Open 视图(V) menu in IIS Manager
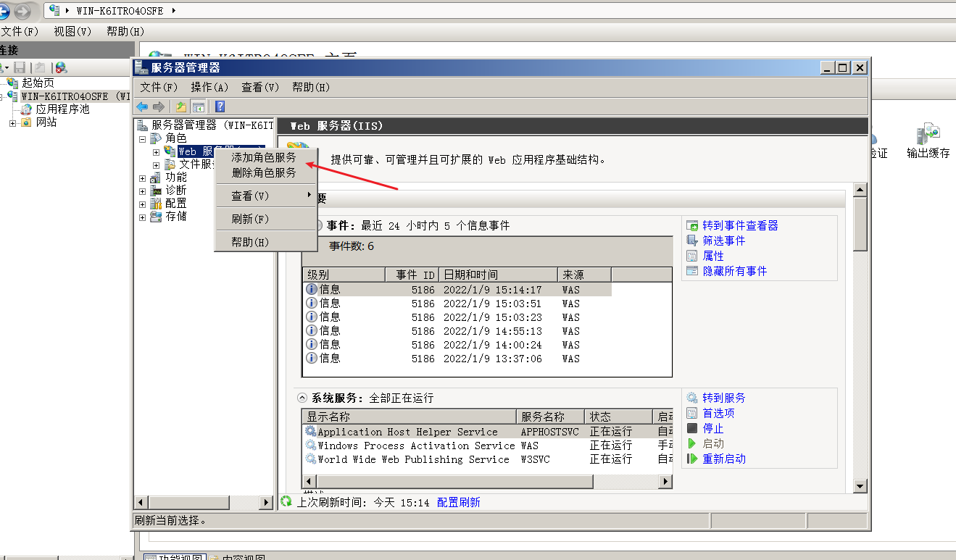This screenshot has width=956, height=560. click(x=72, y=32)
